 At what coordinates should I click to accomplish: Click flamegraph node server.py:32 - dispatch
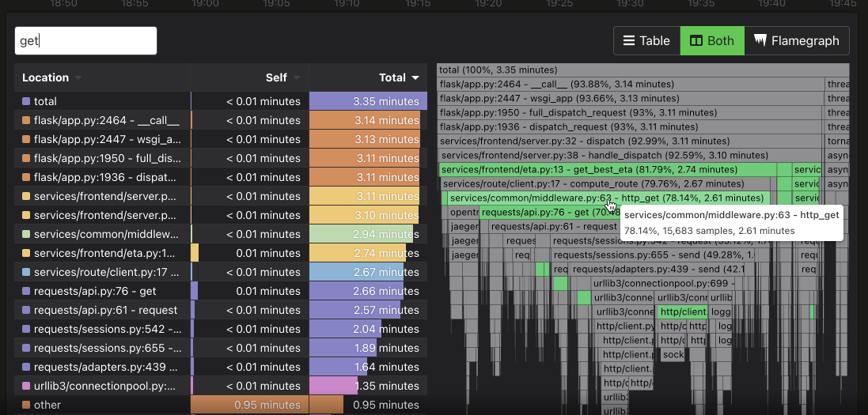coord(630,141)
